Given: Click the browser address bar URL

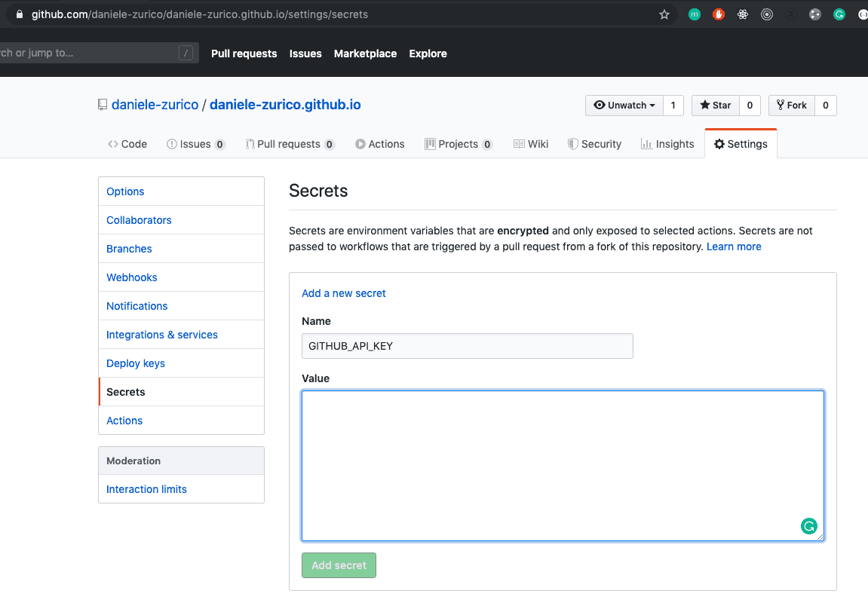Looking at the screenshot, I should (x=199, y=14).
